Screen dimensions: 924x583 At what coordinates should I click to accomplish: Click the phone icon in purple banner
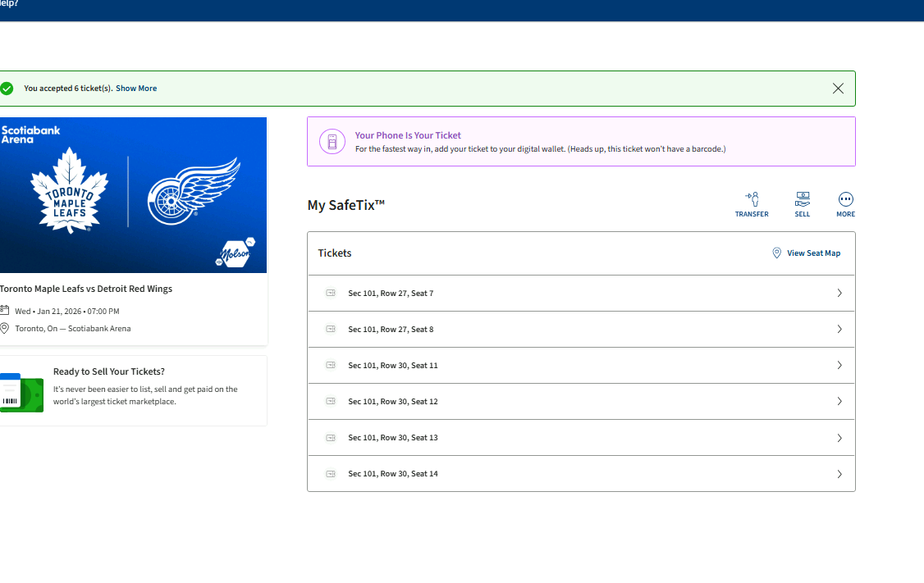[x=332, y=141]
